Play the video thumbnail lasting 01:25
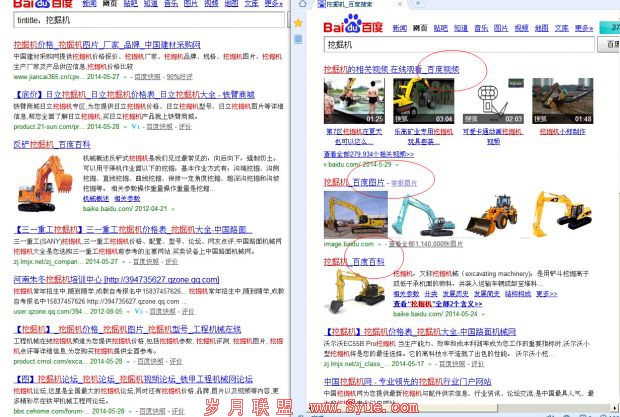Image resolution: width=620 pixels, height=417 pixels. [354, 101]
